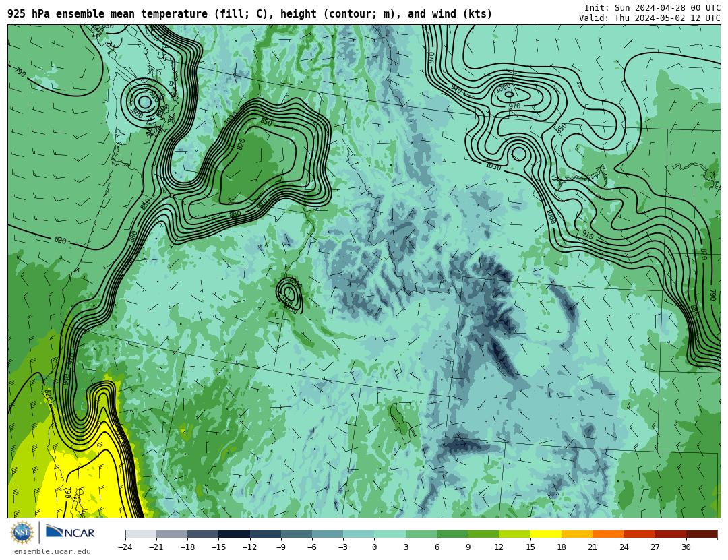The height and width of the screenshot is (560, 728).
Task: Select the Init: Sun 2024-04-28 00 UTC text
Action: 653,8
